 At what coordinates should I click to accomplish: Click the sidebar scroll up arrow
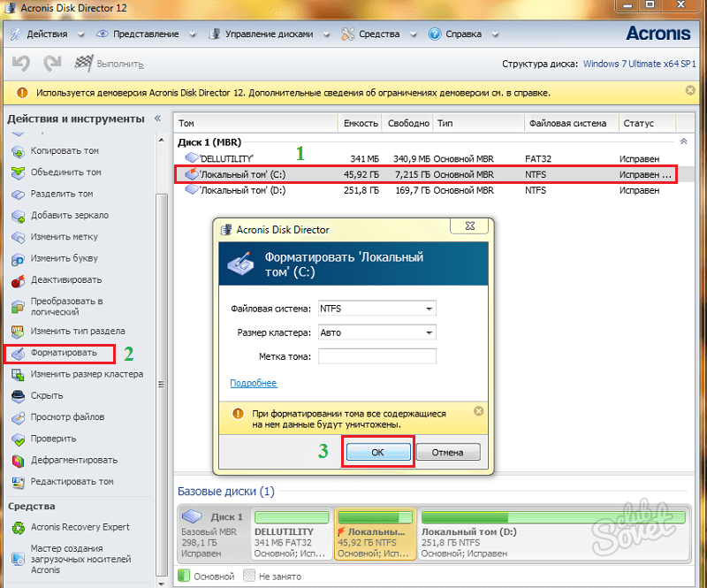pos(162,141)
